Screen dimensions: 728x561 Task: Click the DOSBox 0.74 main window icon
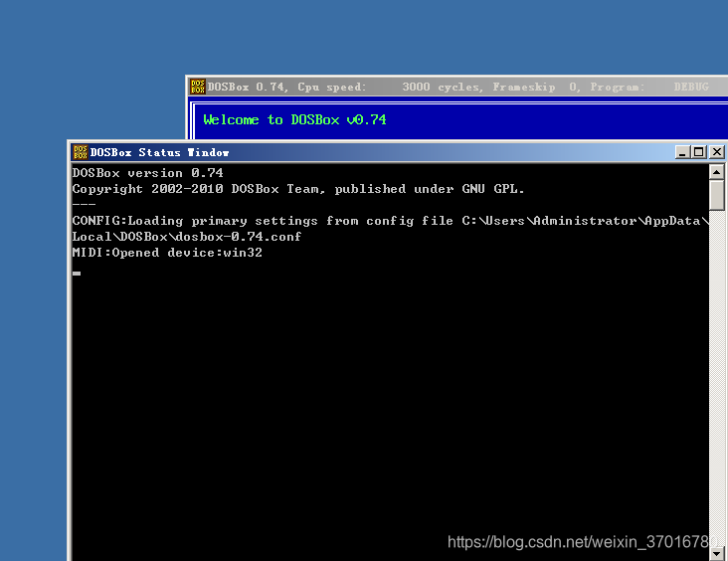pyautogui.click(x=198, y=87)
